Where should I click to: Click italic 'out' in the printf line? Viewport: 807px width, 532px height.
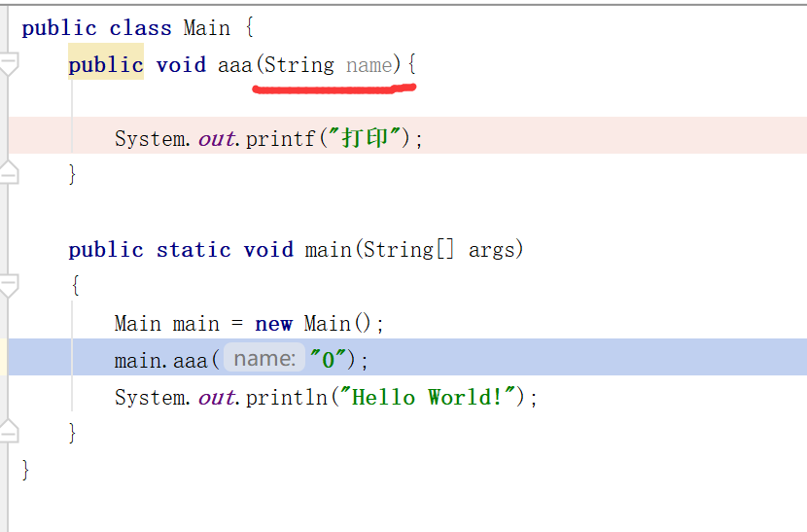pos(217,138)
